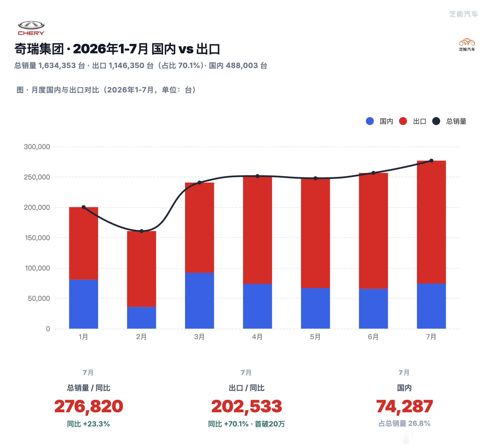Select the 4月 domestic blue bar
The width and height of the screenshot is (492, 448).
point(257,306)
